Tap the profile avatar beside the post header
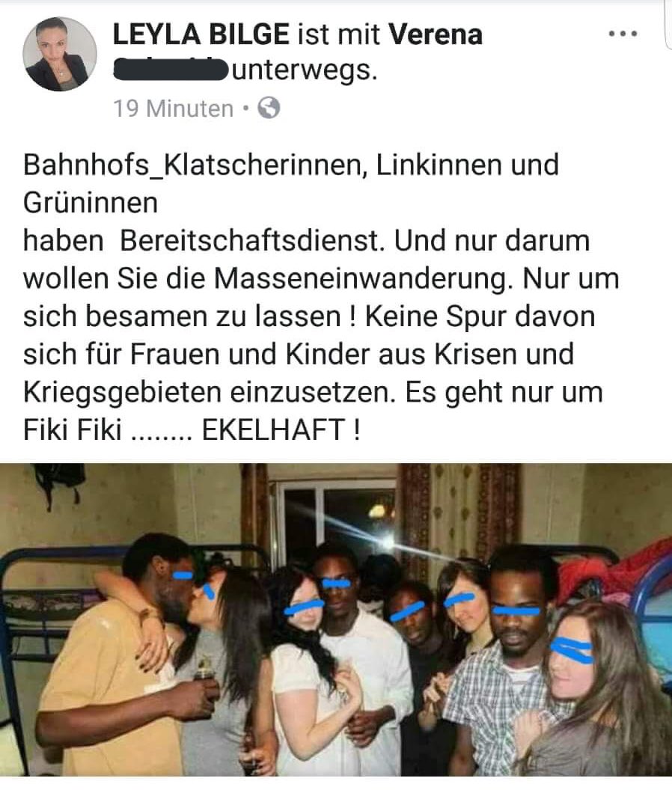 (x=60, y=54)
